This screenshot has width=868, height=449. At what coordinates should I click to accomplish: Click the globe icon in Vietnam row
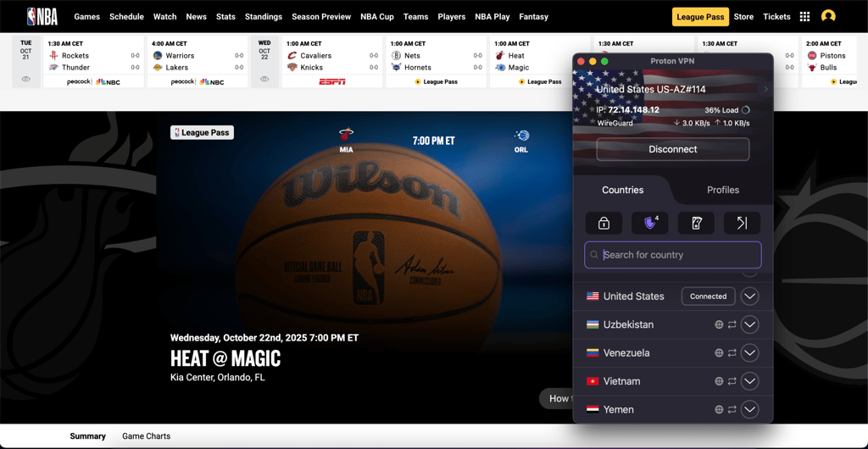pos(719,381)
